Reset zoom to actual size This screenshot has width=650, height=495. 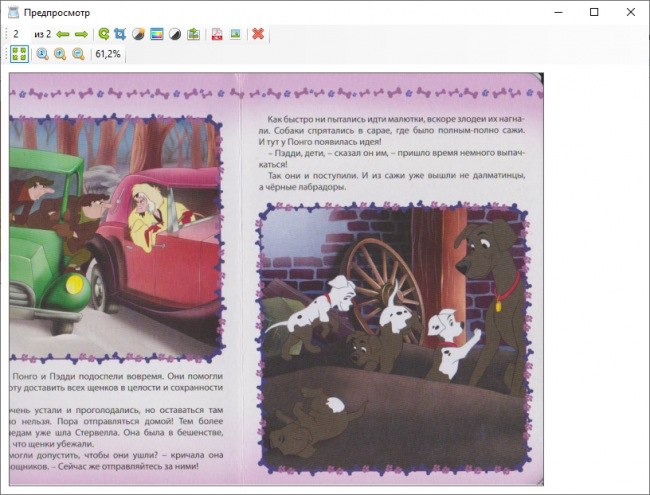click(42, 54)
